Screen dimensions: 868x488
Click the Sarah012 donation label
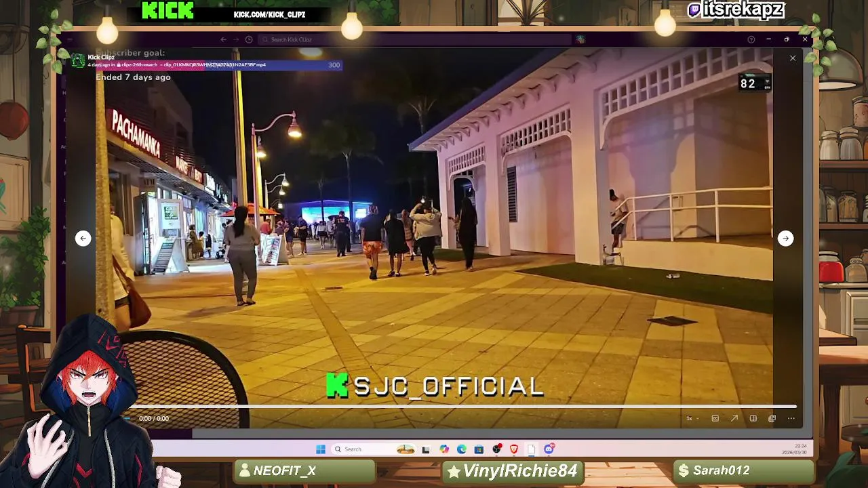721,471
